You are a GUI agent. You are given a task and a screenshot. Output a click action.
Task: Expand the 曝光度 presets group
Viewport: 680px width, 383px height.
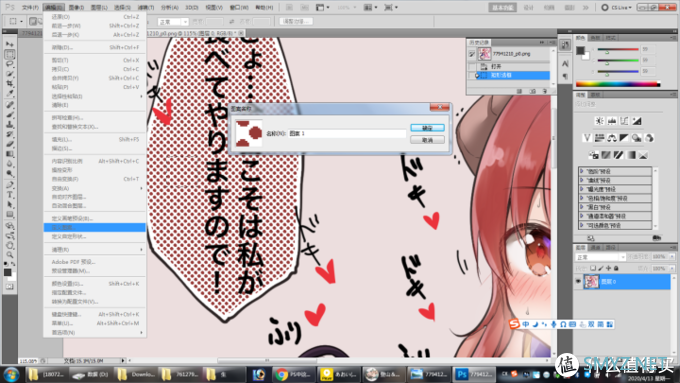click(x=582, y=189)
